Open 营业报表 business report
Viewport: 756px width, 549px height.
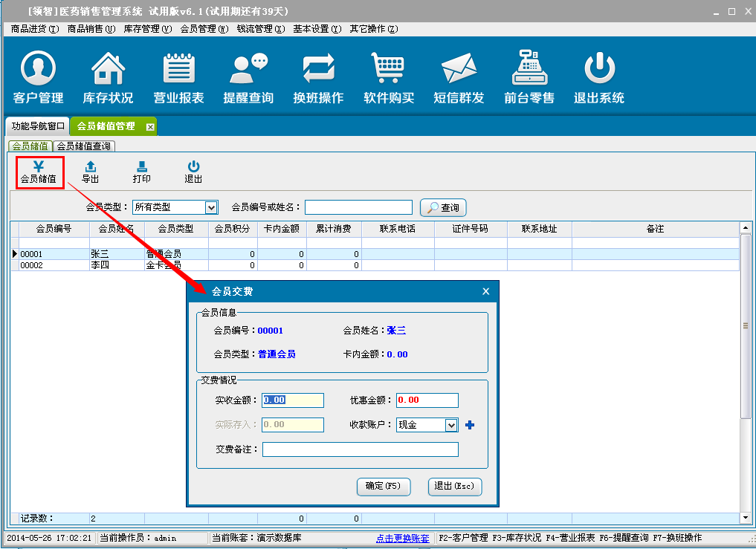coord(178,77)
